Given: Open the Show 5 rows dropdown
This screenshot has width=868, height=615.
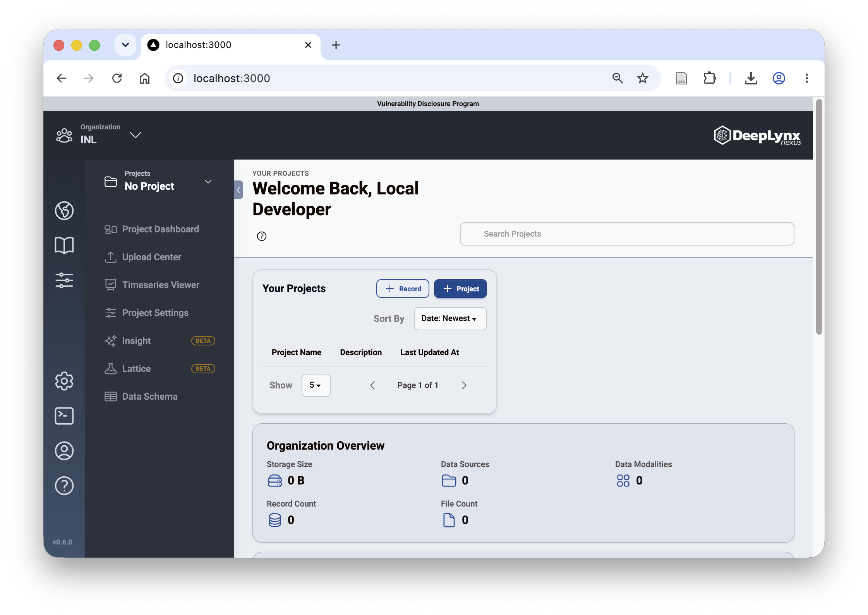Looking at the screenshot, I should 316,385.
